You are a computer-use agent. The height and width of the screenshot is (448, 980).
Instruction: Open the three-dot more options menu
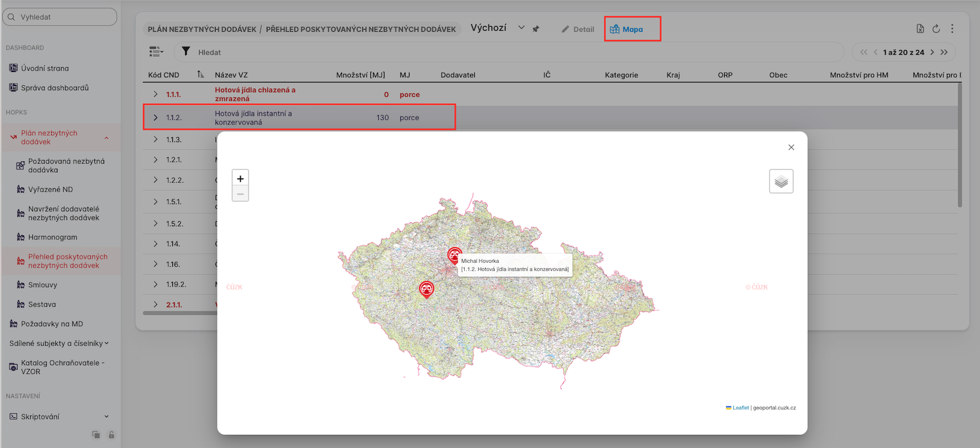952,29
